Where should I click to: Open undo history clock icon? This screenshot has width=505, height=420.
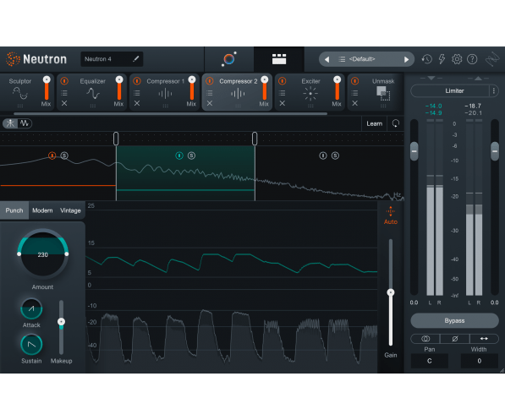point(426,59)
